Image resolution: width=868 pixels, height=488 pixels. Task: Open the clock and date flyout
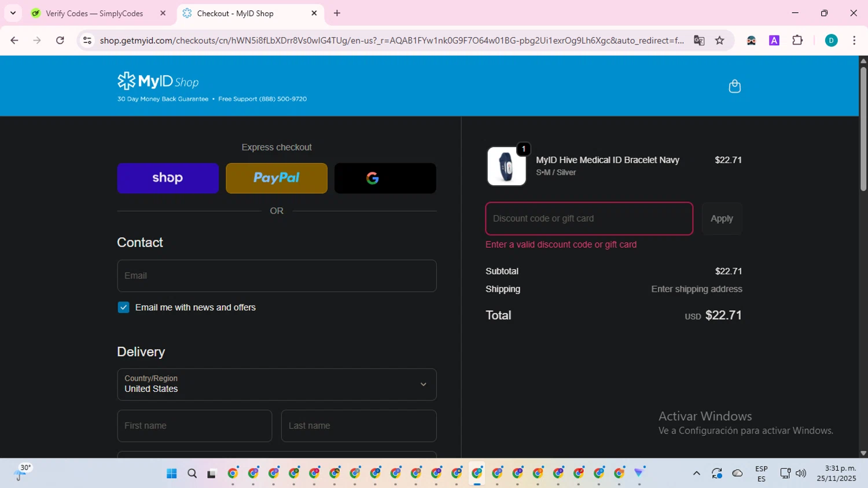pyautogui.click(x=836, y=474)
